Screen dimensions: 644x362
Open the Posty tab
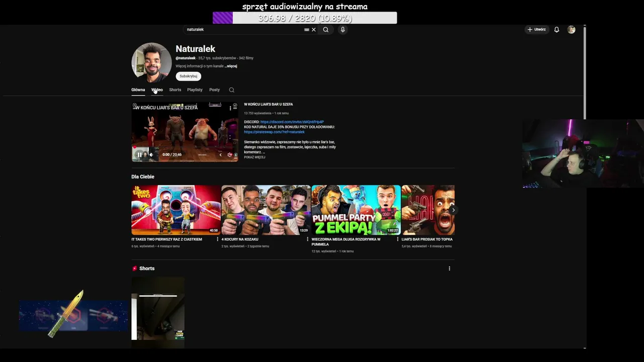[214, 90]
